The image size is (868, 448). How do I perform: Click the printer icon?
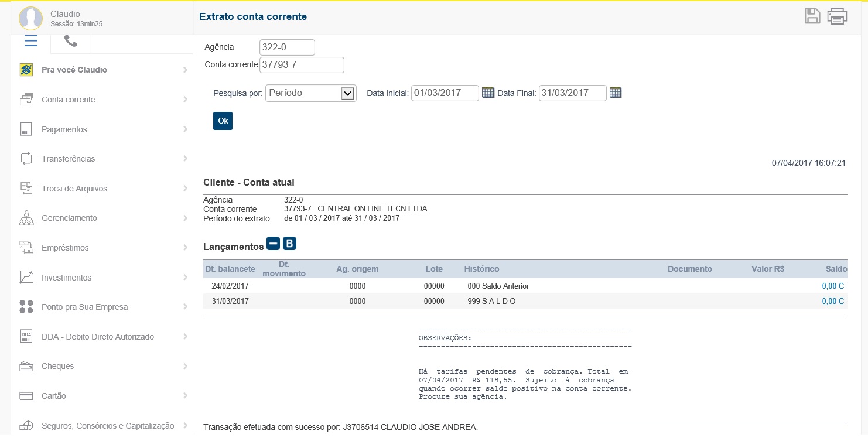(x=837, y=16)
